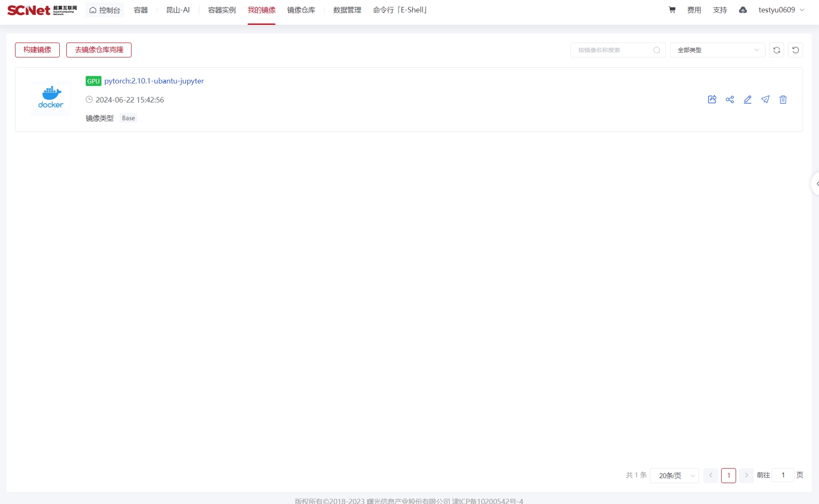
Task: Expand the 20条/页 page size dropdown
Action: pos(674,475)
